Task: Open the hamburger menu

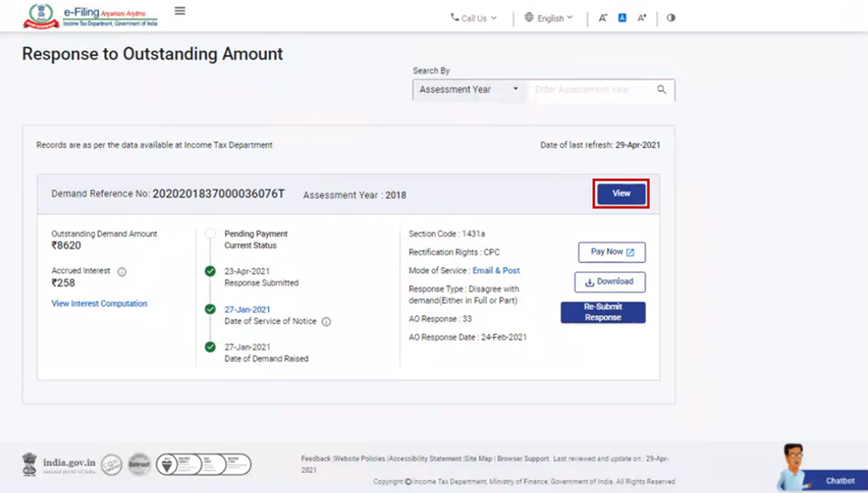Action: (x=180, y=11)
